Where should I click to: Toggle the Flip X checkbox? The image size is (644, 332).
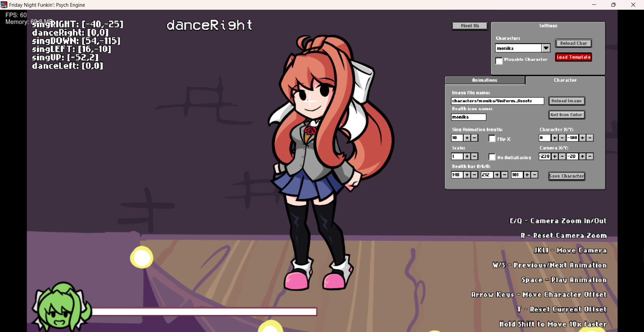click(x=492, y=138)
